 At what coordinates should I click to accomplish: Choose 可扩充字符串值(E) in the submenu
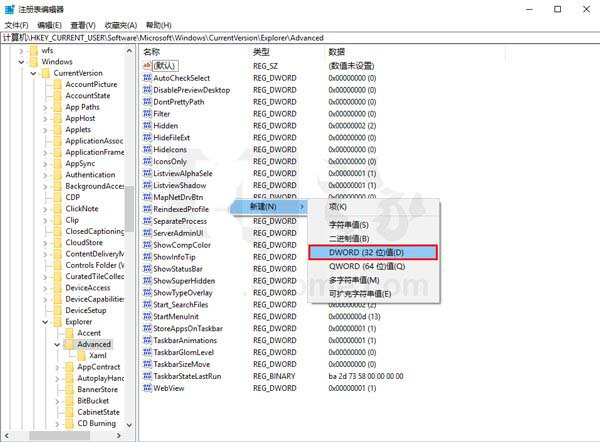tap(373, 294)
